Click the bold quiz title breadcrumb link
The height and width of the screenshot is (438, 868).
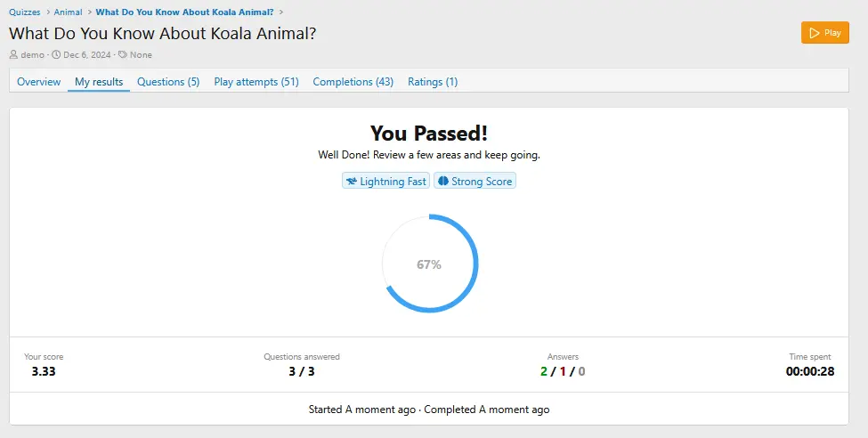point(184,12)
